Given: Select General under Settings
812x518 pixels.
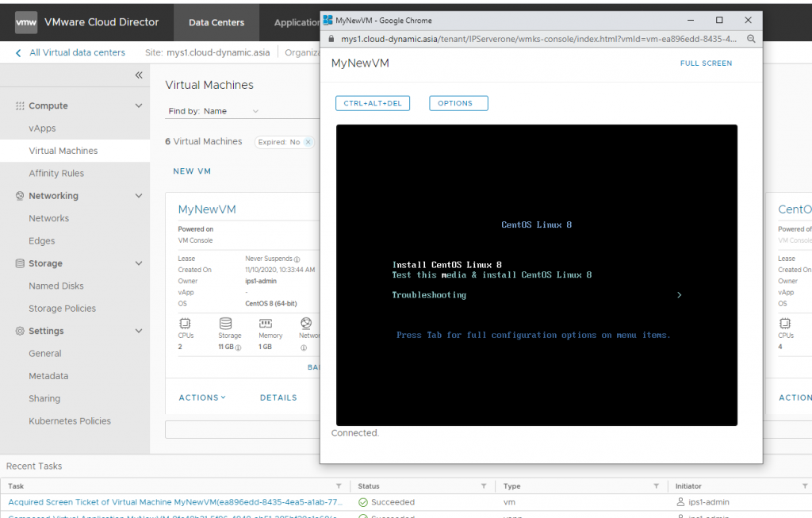Looking at the screenshot, I should pos(45,354).
